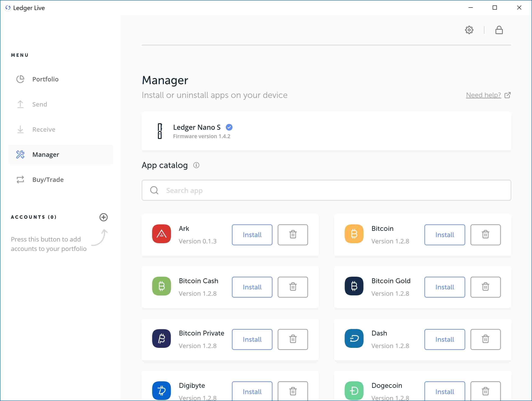
Task: Open the Portfolio menu item
Action: 61,79
